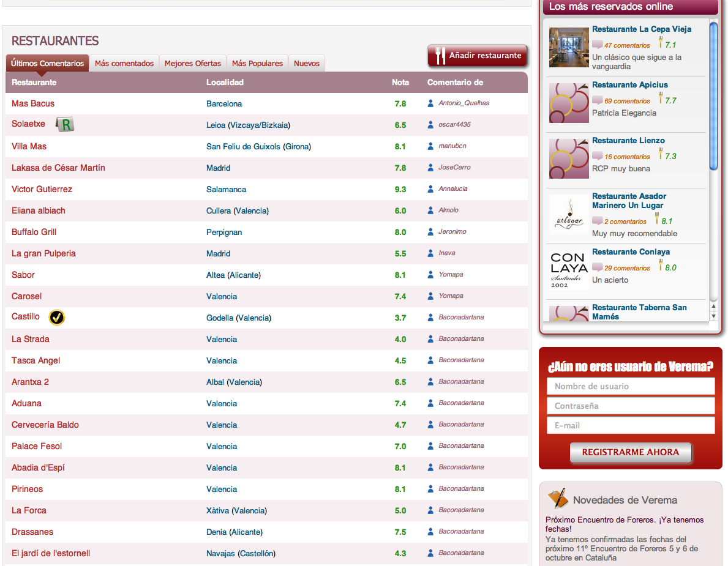Click the user icon beside Jeronimo
This screenshot has height=566, width=728.
430,231
